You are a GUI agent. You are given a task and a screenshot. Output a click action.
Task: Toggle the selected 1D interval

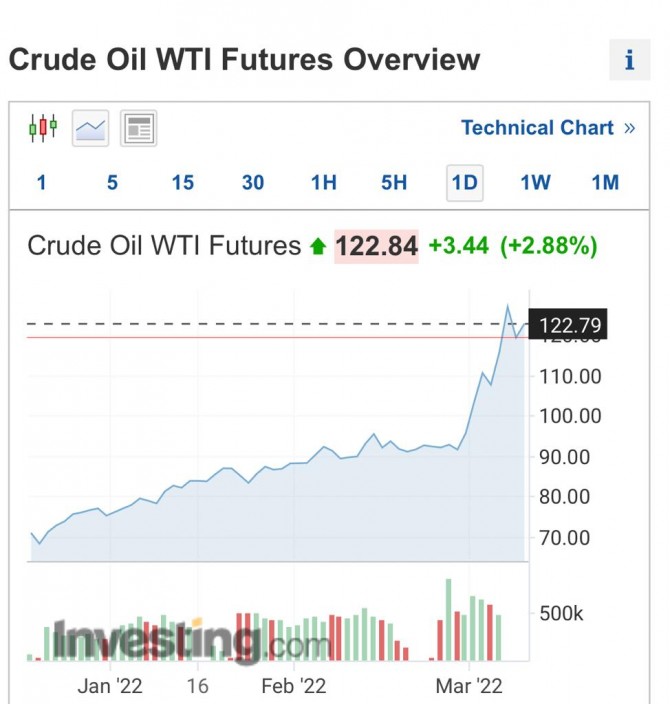[465, 183]
